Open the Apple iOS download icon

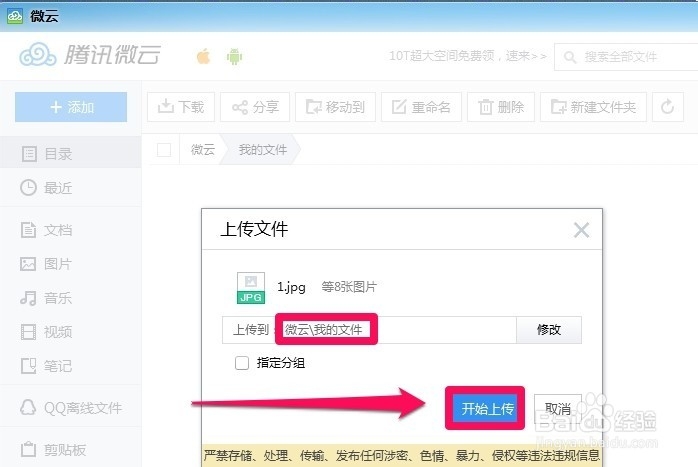[203, 57]
